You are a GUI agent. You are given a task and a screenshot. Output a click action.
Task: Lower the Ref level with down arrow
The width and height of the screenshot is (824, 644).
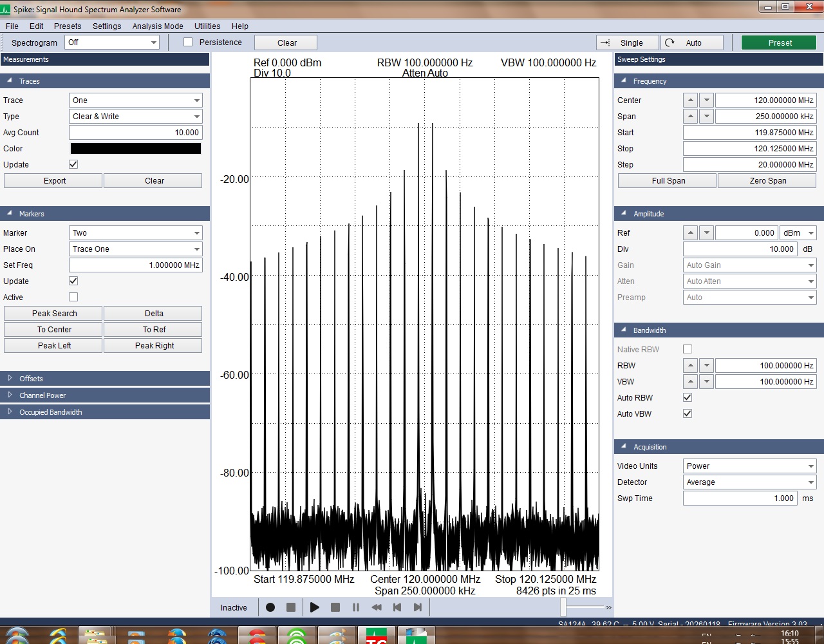[706, 233]
